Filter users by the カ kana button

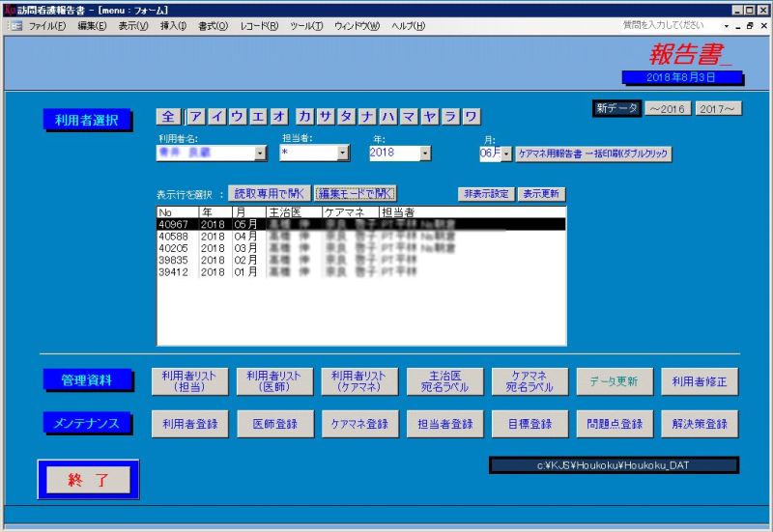coord(305,117)
